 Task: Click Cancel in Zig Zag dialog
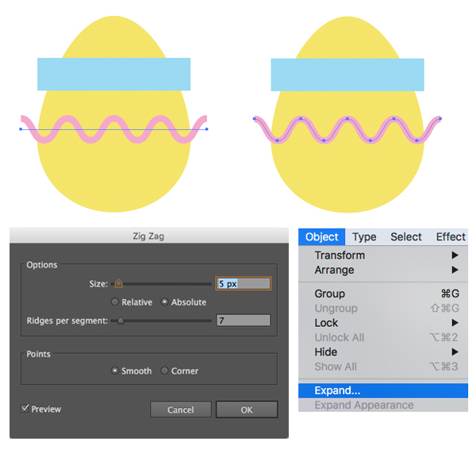click(x=181, y=409)
